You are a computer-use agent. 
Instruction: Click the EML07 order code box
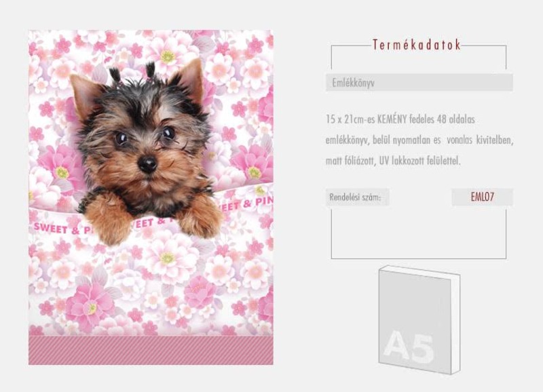click(482, 197)
